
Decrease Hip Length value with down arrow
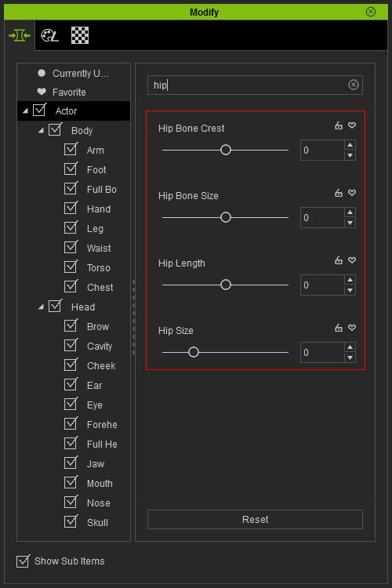(x=350, y=290)
